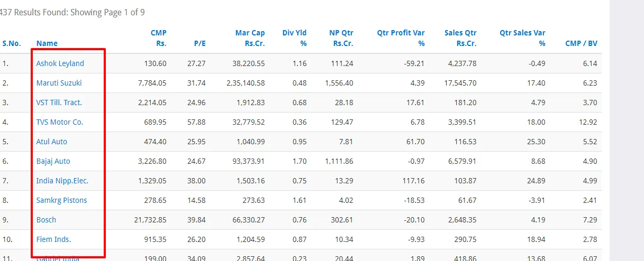Select India Nipp.Elec. profit var 117.16
644x261 pixels.
pyautogui.click(x=413, y=181)
